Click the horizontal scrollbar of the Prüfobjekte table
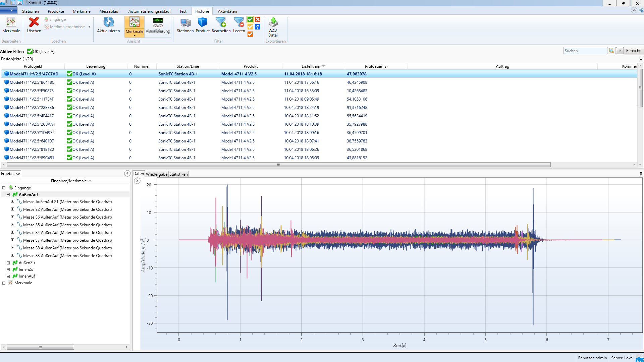644x362 pixels. pyautogui.click(x=278, y=165)
